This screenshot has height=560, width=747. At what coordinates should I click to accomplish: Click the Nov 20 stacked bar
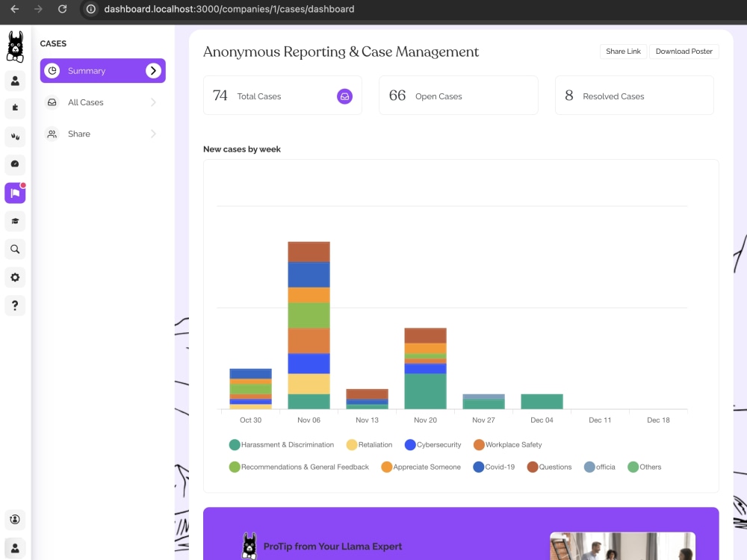tap(426, 369)
